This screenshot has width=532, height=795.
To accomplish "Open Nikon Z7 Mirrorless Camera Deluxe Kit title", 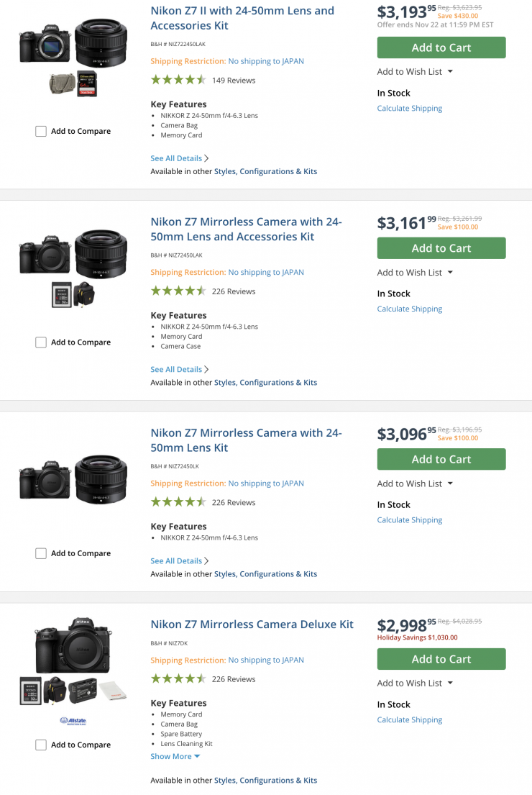I will tap(252, 624).
